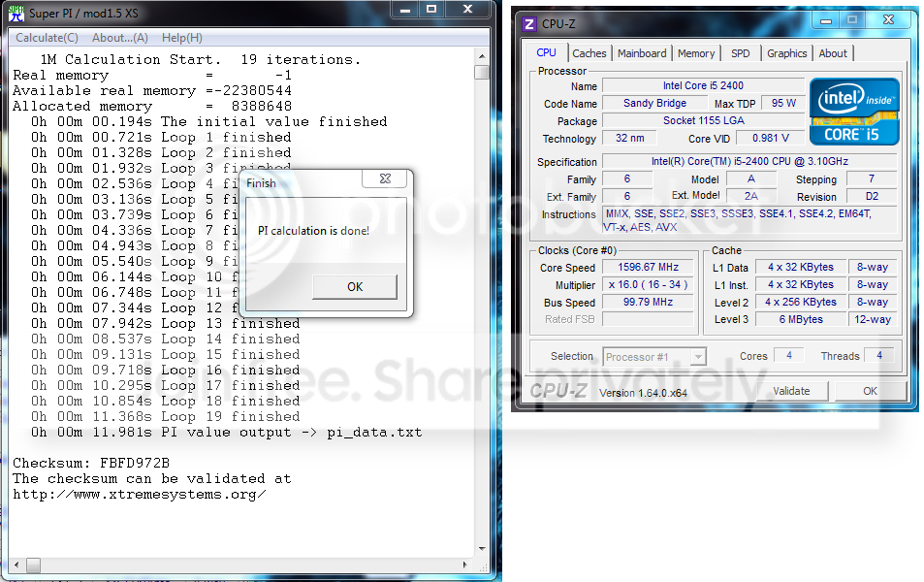Click the Super PI application icon
This screenshot has height=582, width=924.
coord(16,13)
